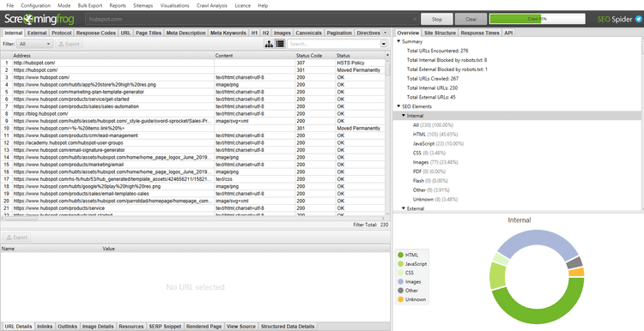Screen dimensions: 644x331
Task: Click the Clear button
Action: [471, 19]
